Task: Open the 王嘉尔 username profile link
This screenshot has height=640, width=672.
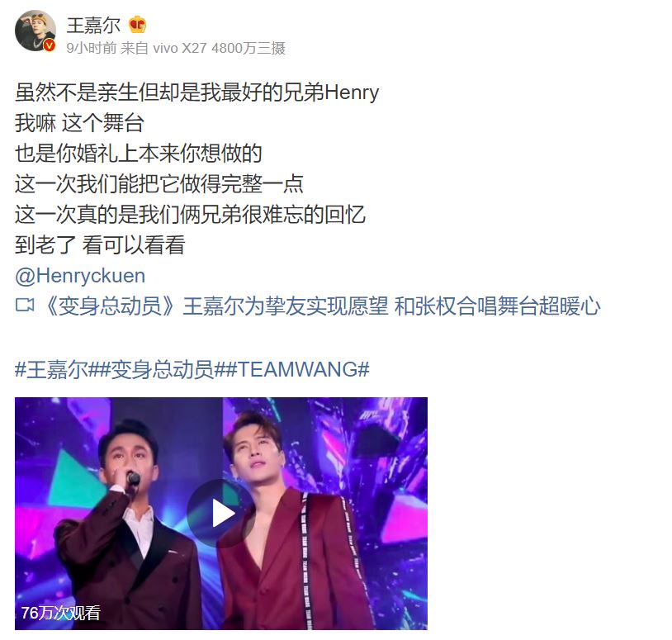Action: tap(93, 25)
